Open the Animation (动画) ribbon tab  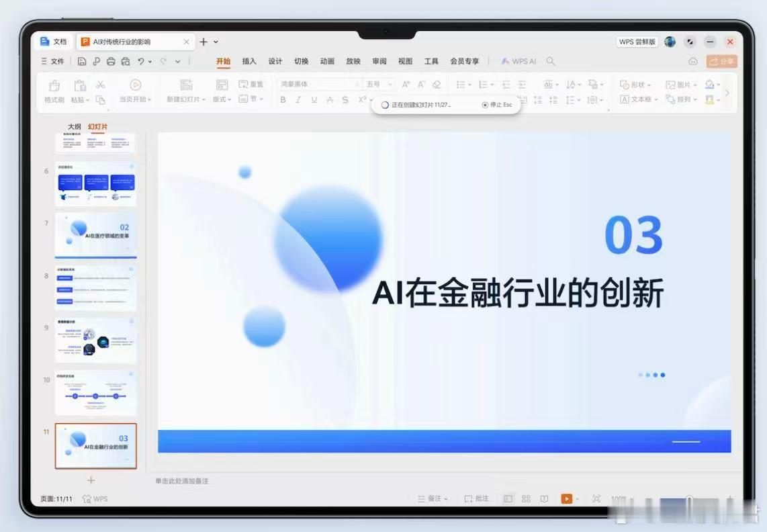327,61
